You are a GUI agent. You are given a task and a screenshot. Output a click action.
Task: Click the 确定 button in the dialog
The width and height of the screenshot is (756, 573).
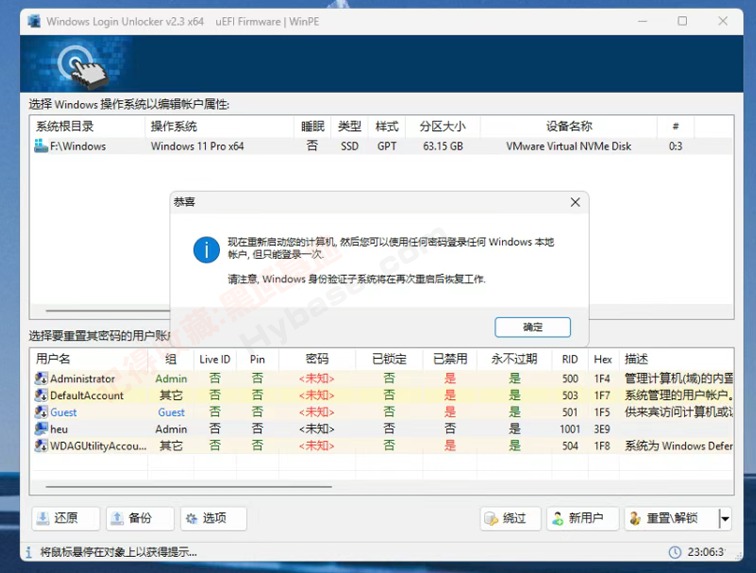coord(532,327)
